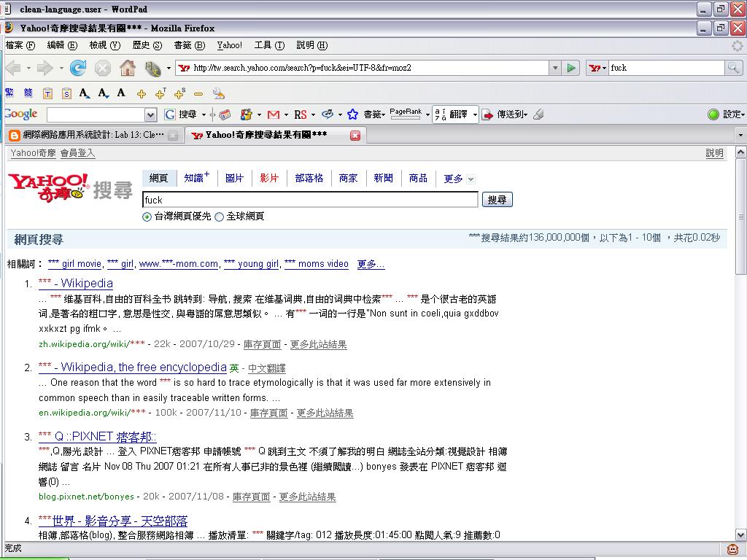Image resolution: width=747 pixels, height=560 pixels.
Task: Click the yellow minus zoom out icon
Action: click(x=198, y=94)
